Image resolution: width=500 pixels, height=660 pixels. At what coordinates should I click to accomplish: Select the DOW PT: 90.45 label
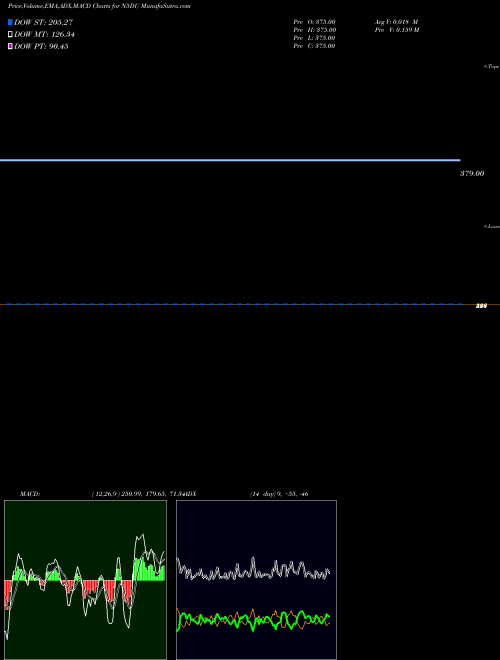(x=41, y=46)
